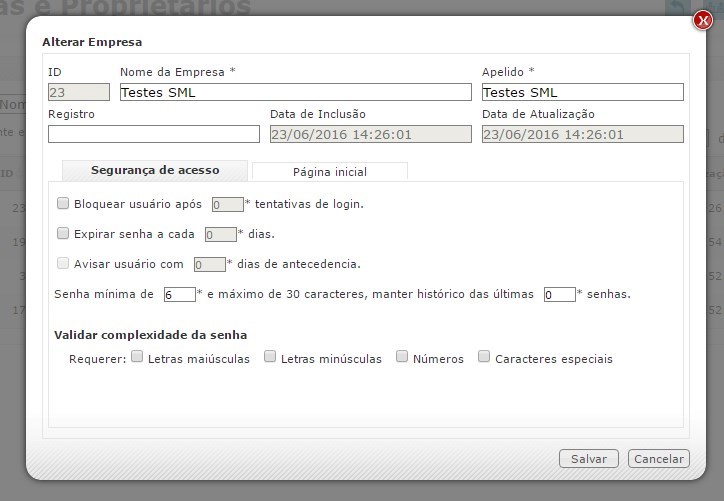Viewport: 724px width, 501px height.
Task: Focus the Apelido input field
Action: 582,92
